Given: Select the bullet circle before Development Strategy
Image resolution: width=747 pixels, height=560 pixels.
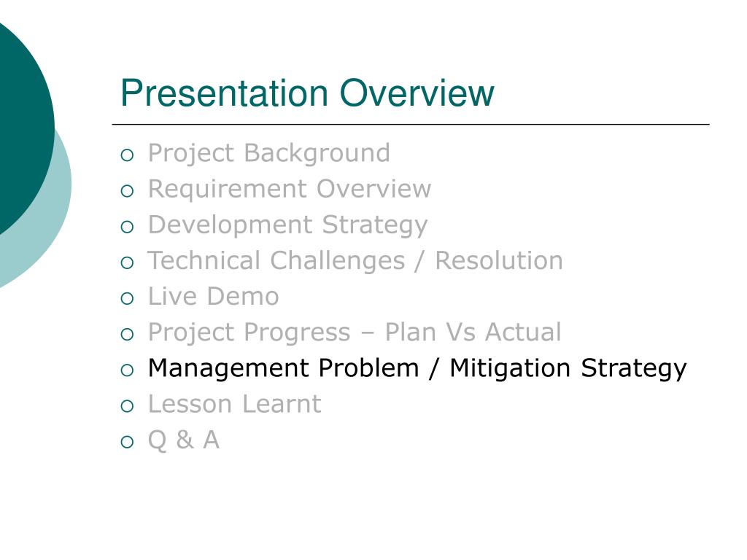Looking at the screenshot, I should click(x=128, y=227).
